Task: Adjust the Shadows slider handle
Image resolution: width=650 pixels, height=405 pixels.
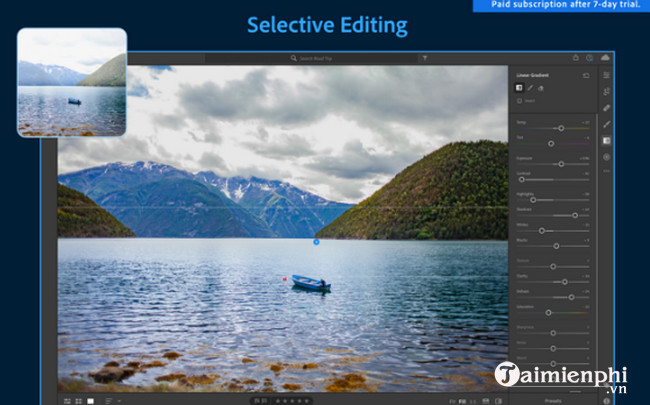Action: (575, 215)
